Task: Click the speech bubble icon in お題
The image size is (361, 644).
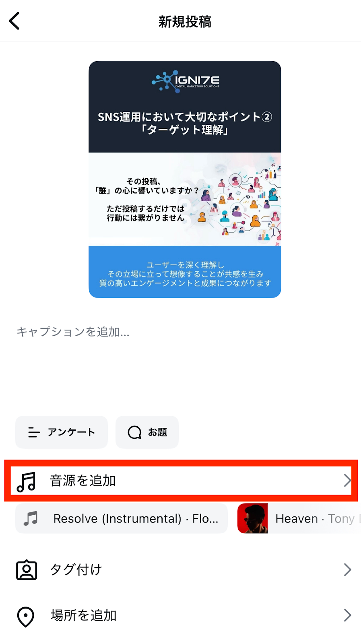Action: [x=134, y=432]
